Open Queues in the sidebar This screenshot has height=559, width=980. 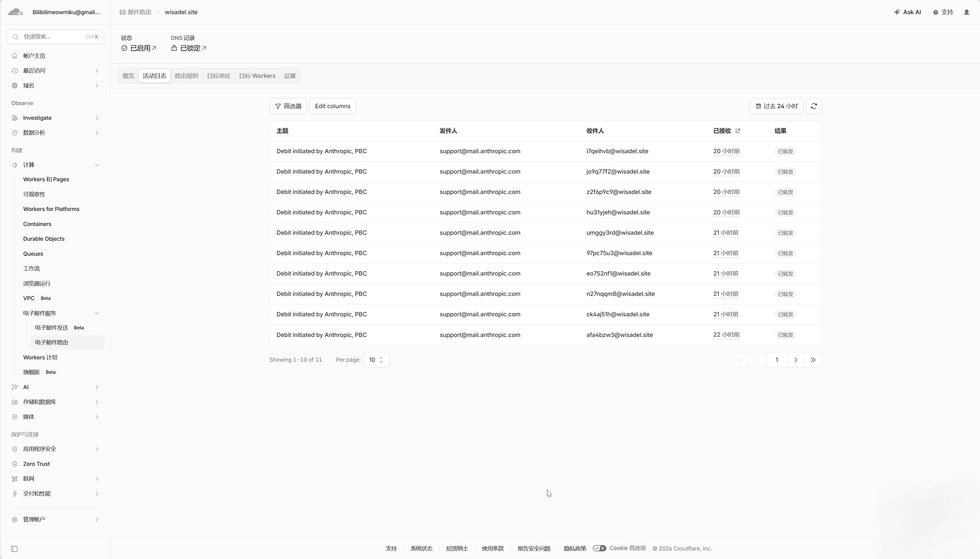pyautogui.click(x=33, y=254)
